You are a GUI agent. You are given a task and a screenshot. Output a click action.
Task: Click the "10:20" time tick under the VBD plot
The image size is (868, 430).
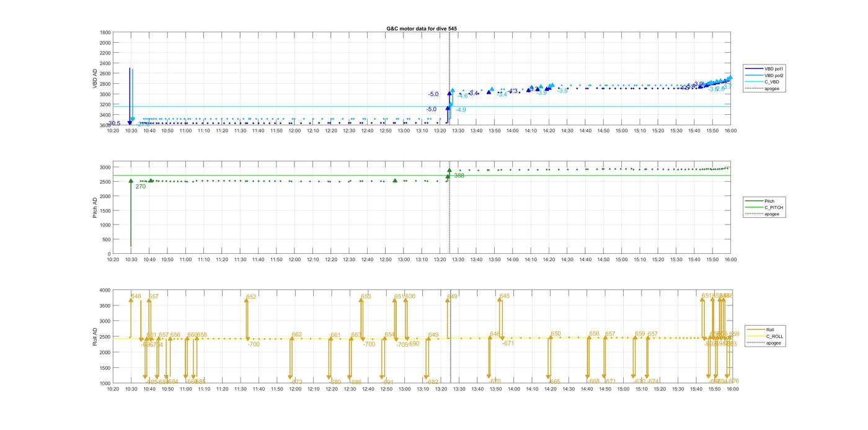click(113, 131)
